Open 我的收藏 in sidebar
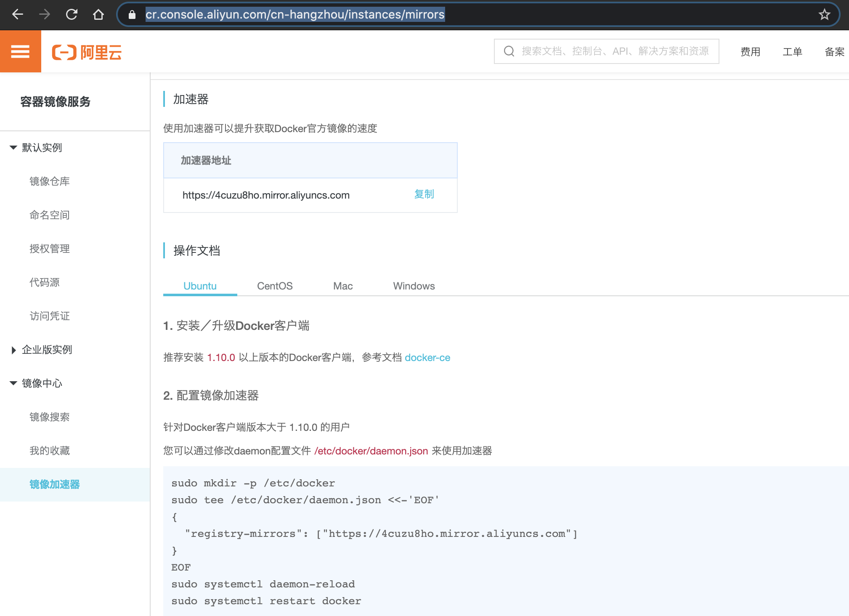The width and height of the screenshot is (849, 616). coord(50,451)
